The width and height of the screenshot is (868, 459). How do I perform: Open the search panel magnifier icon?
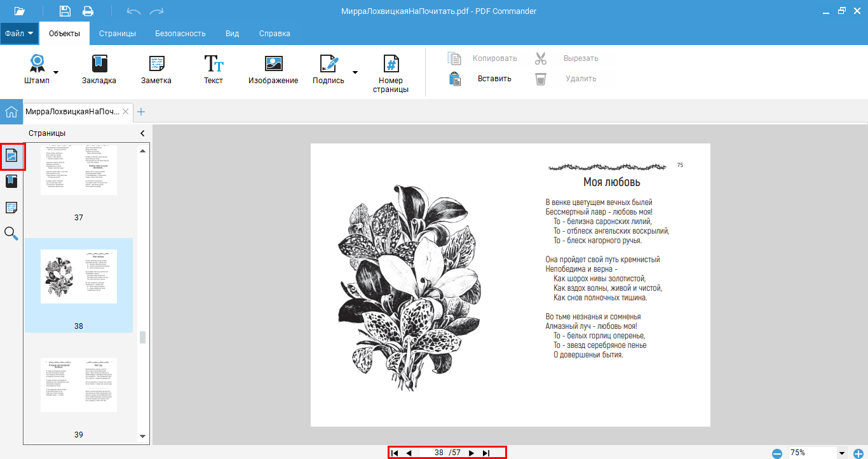click(11, 234)
